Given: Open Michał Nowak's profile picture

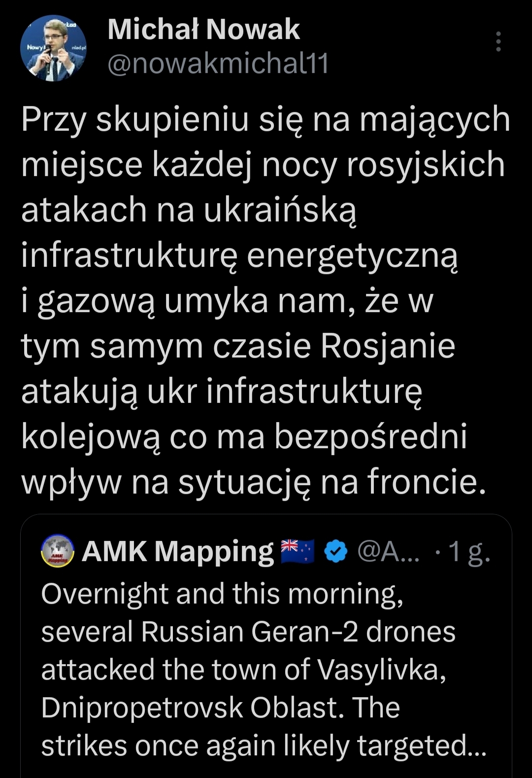Looking at the screenshot, I should click(53, 48).
